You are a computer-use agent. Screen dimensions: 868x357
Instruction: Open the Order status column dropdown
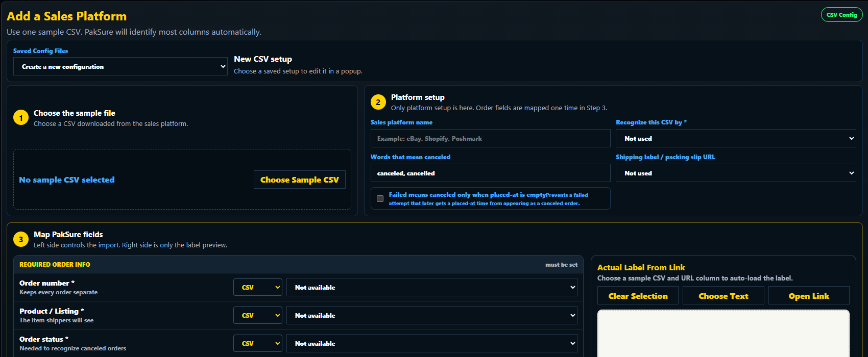tap(432, 343)
